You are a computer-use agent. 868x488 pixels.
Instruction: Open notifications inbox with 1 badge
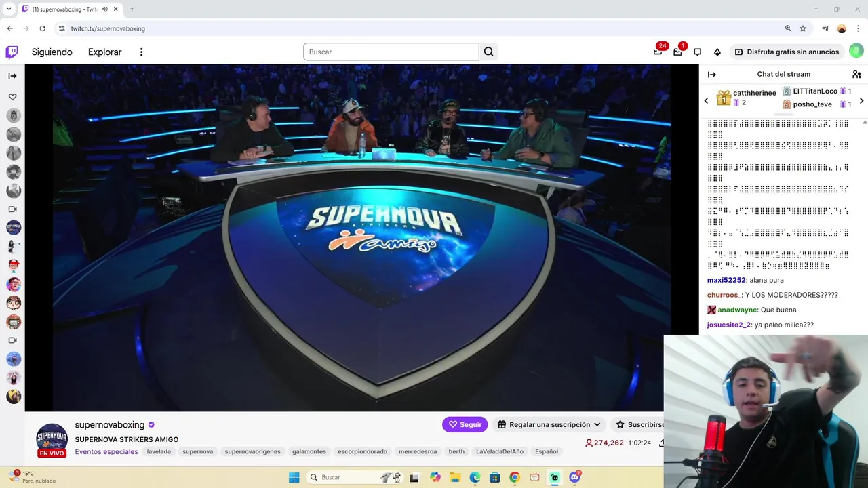click(x=677, y=52)
